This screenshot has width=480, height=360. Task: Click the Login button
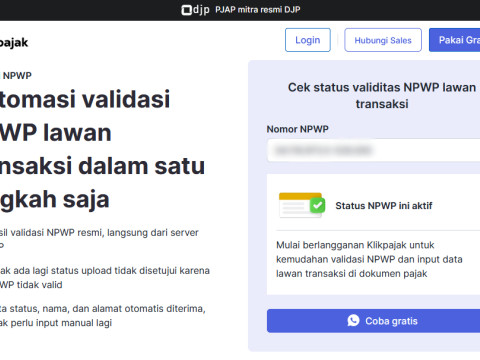pyautogui.click(x=308, y=40)
